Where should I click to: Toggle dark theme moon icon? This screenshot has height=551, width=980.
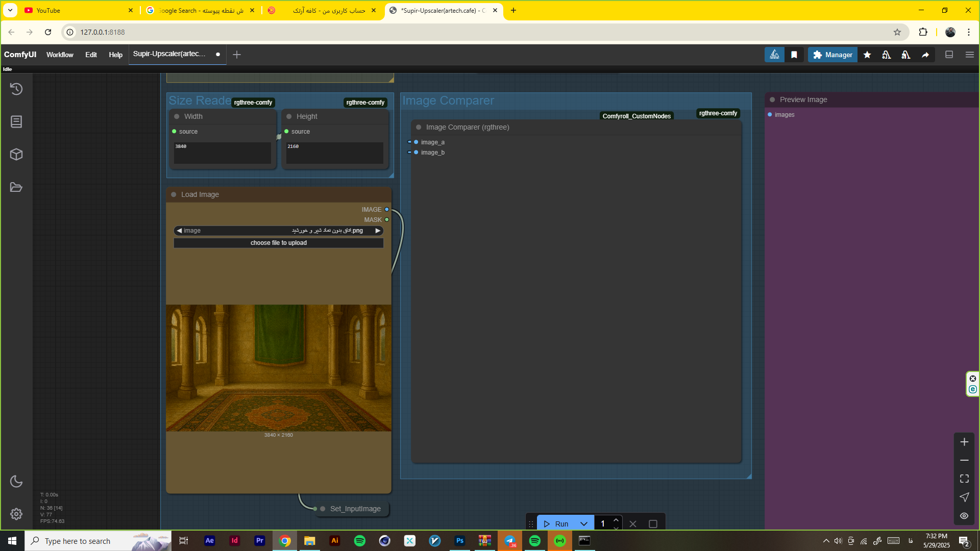pyautogui.click(x=16, y=481)
